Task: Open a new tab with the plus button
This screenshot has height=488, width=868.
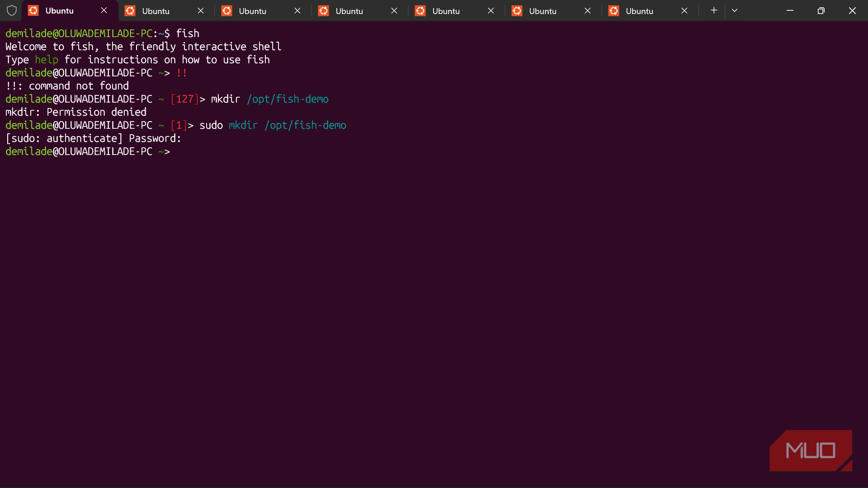Action: pyautogui.click(x=714, y=10)
